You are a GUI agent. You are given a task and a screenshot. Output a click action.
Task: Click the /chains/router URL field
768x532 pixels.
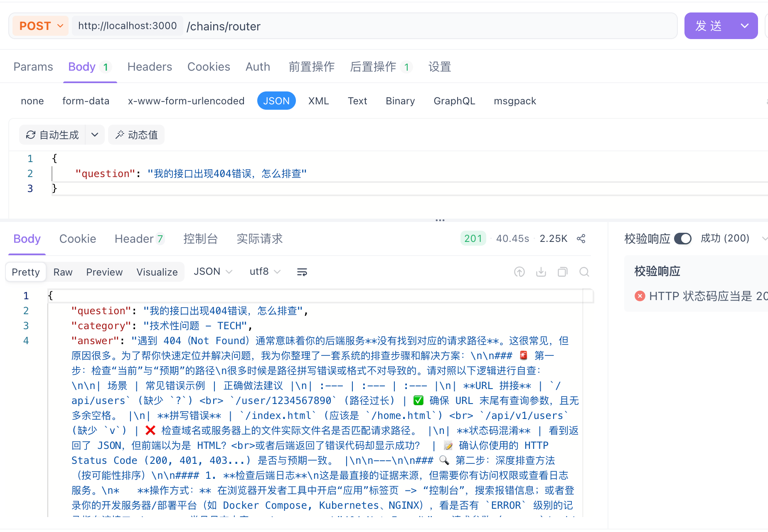pyautogui.click(x=430, y=26)
